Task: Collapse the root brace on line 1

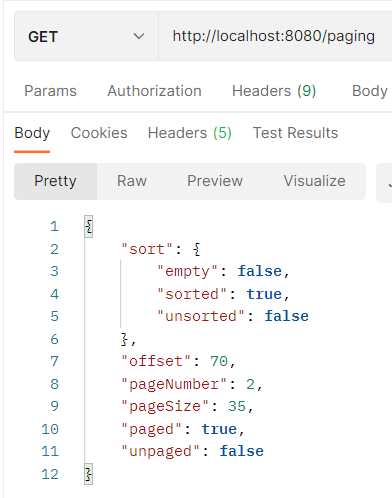Action: point(89,227)
